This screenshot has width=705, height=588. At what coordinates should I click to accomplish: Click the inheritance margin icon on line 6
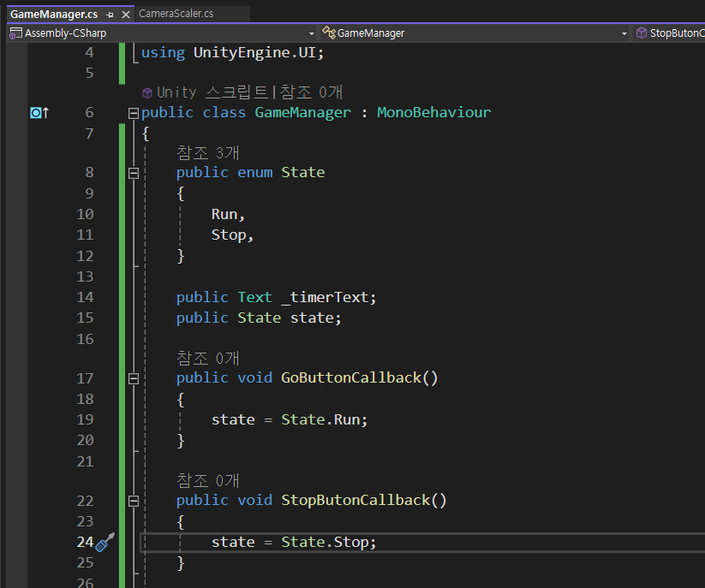point(39,113)
